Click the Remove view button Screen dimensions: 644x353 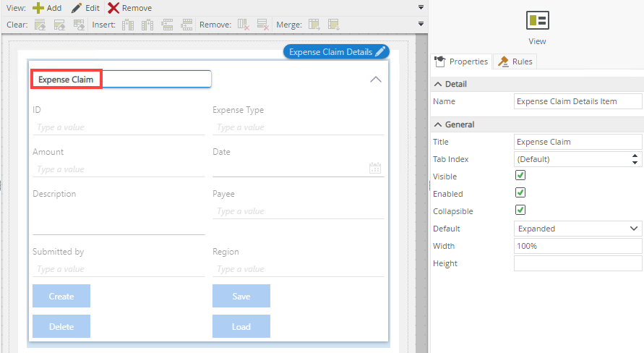pos(130,8)
